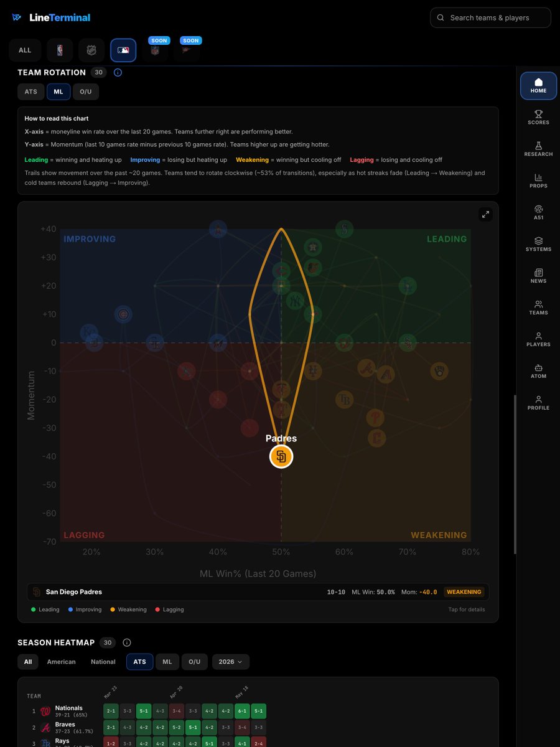Open Season Heatmap info icon

point(127,642)
